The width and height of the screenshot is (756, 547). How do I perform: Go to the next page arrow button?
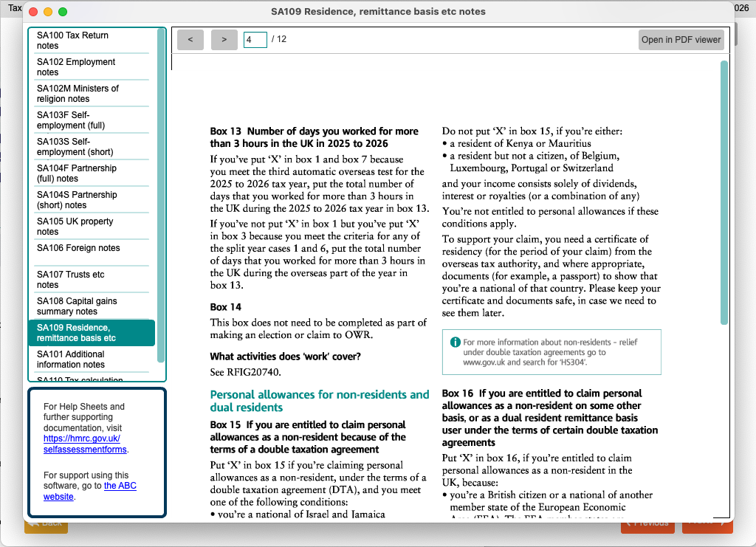point(224,40)
